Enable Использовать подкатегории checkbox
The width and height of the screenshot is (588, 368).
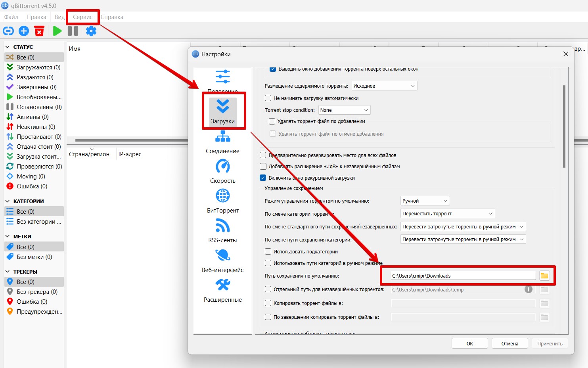pyautogui.click(x=268, y=251)
